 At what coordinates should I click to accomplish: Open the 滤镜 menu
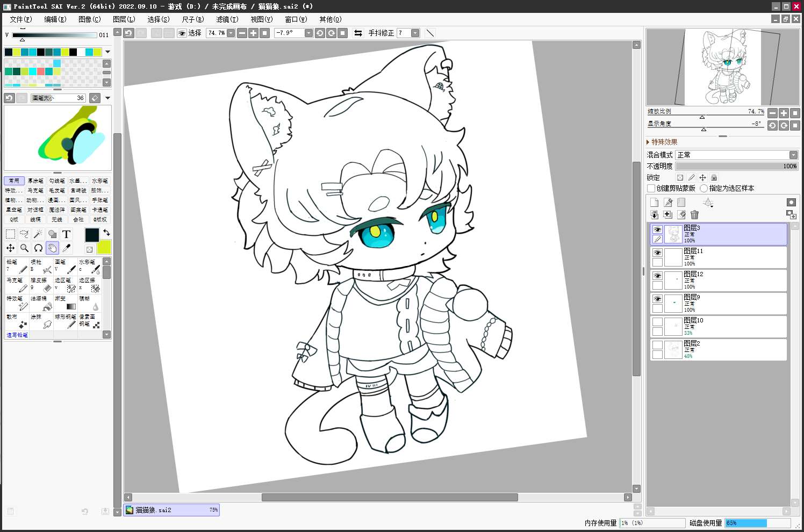tap(227, 19)
